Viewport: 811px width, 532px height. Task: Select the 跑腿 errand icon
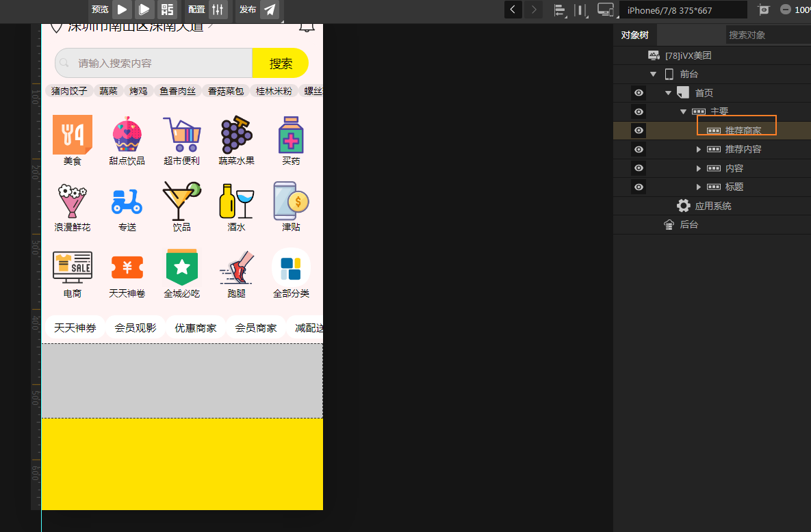coord(236,267)
